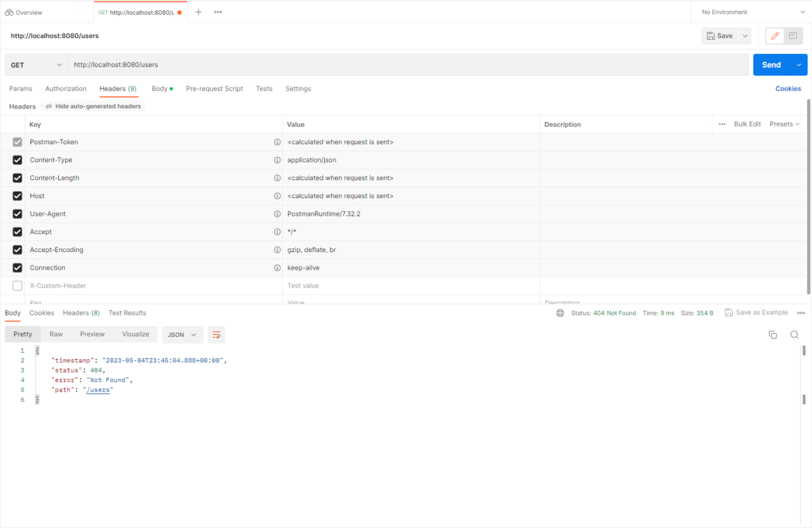Screen dimensions: 812x528
Task: Click the wrap lines icon beside JSON dropdown
Action: [216, 334]
